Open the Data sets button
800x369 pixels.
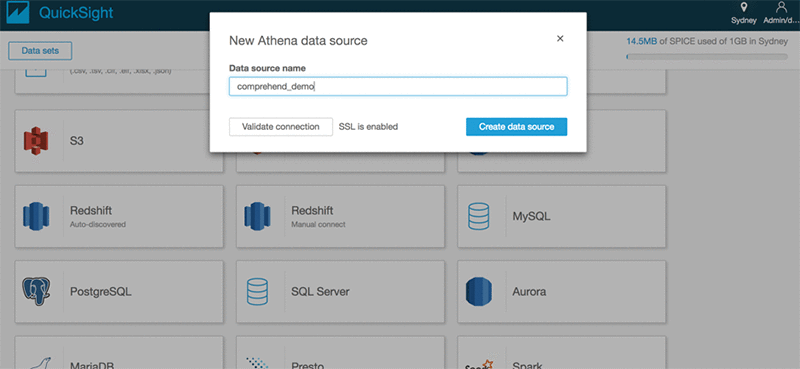click(40, 51)
